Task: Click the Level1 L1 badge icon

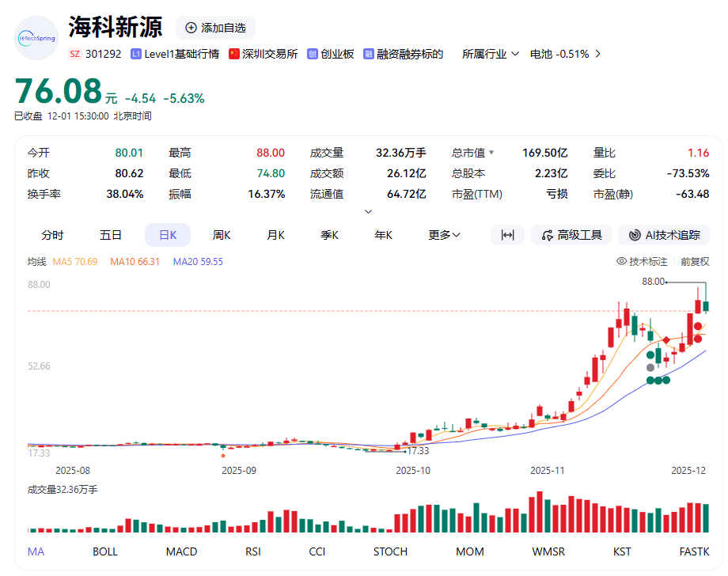Action: coord(136,55)
